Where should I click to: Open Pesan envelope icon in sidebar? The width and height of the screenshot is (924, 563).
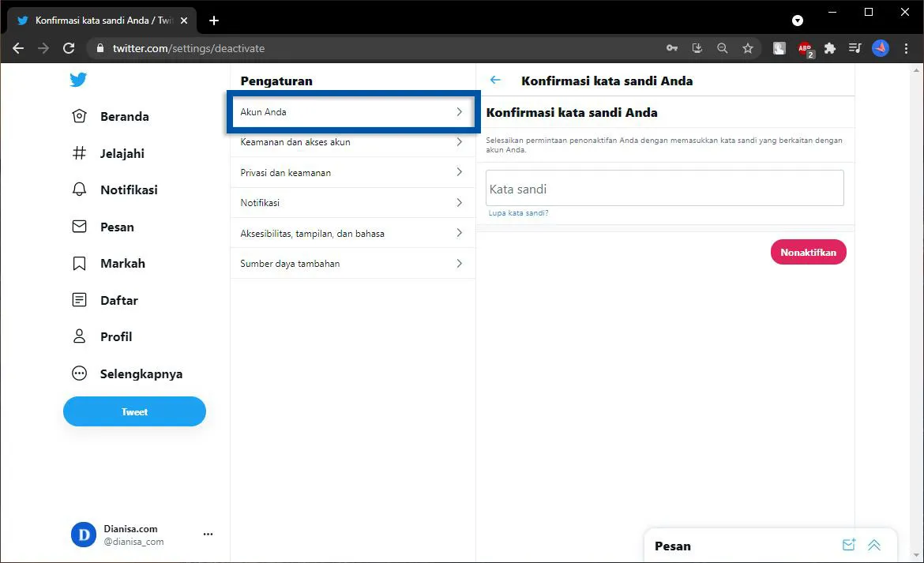79,227
